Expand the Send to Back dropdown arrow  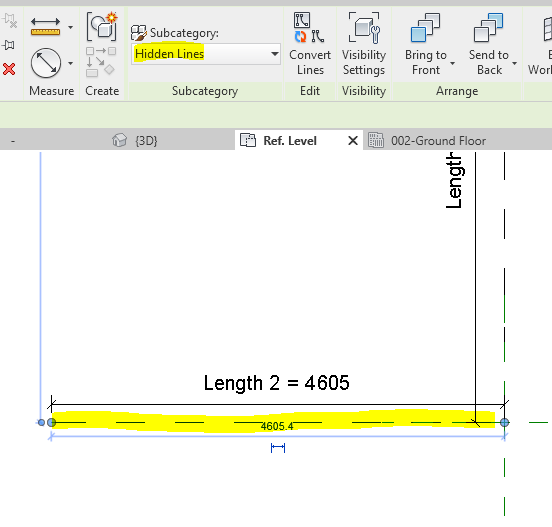point(515,63)
